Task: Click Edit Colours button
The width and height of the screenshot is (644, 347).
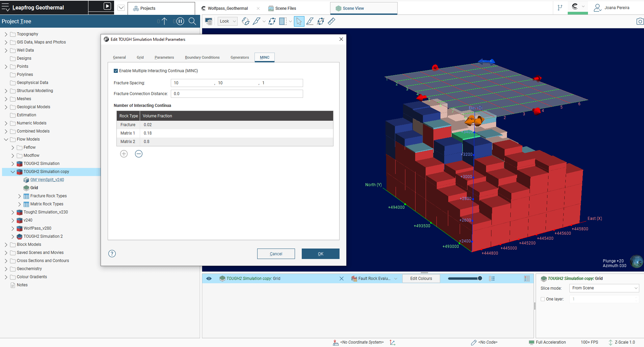Action: pyautogui.click(x=421, y=279)
